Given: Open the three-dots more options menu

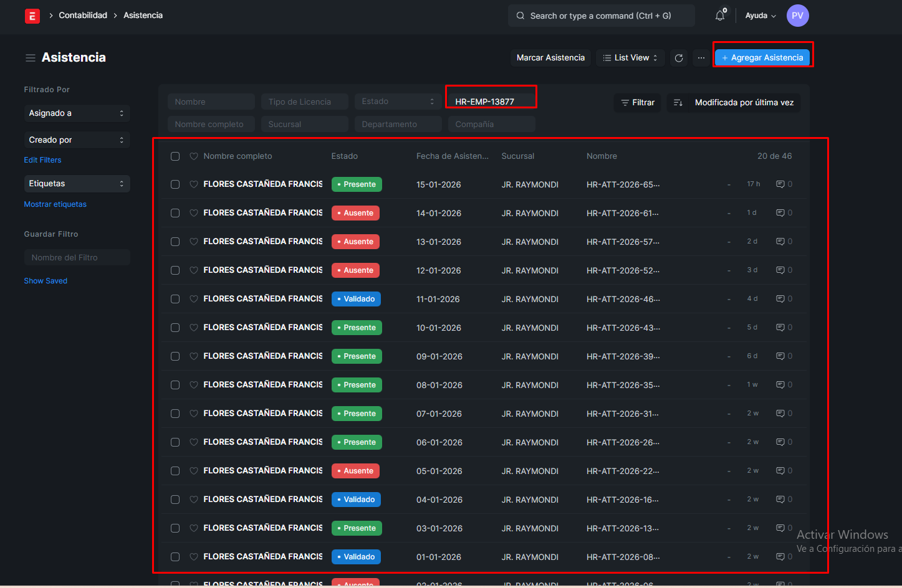Looking at the screenshot, I should tap(701, 58).
